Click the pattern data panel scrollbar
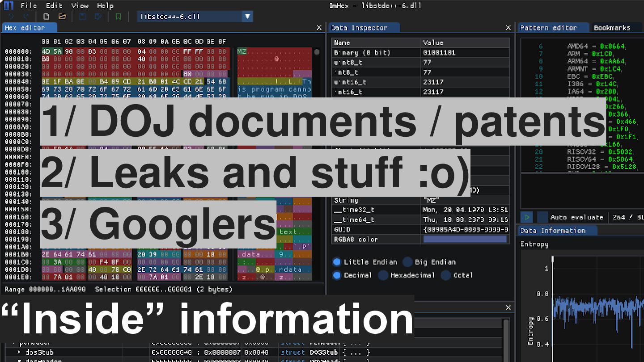The image size is (644, 362). (x=506, y=340)
